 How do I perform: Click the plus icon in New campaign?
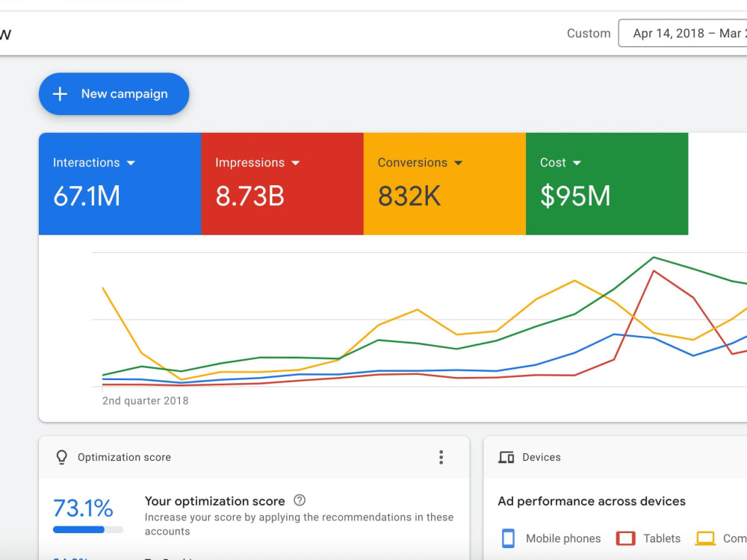60,94
